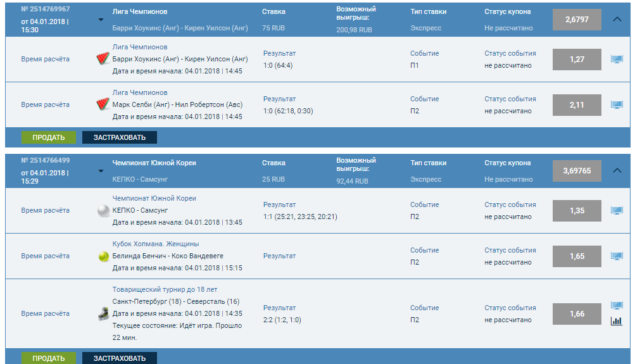Click tennis ball icon beside Белинда Бенчич

pos(104,256)
